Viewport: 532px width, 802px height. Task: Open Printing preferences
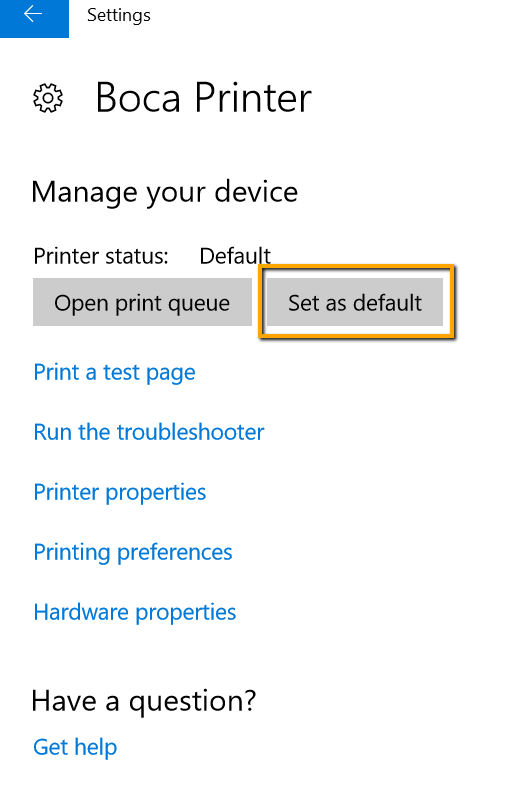click(133, 552)
